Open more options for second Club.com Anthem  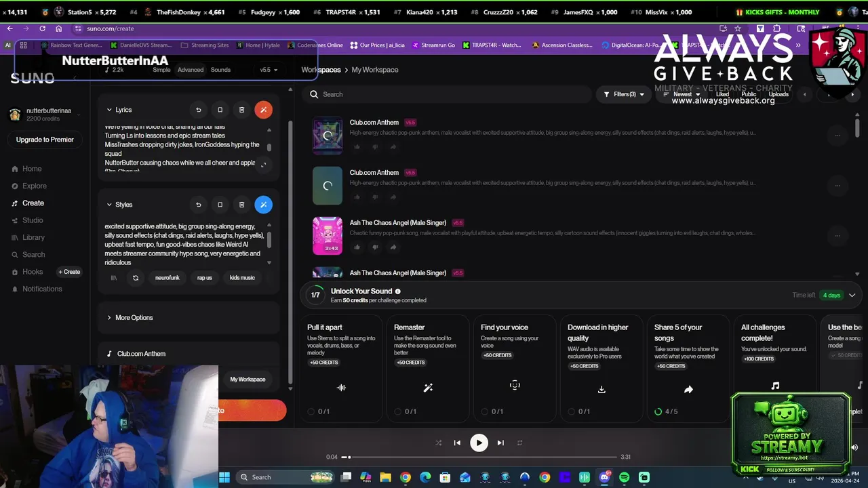[837, 186]
